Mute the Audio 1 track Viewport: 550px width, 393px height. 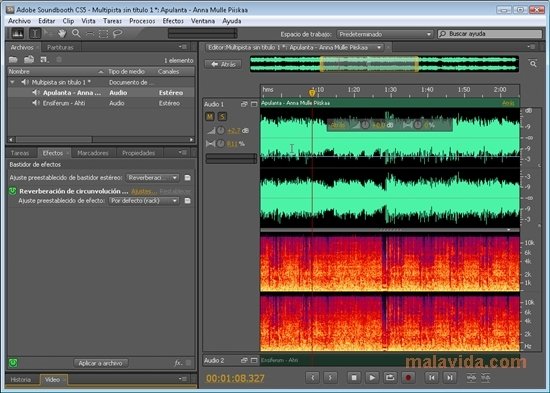[210, 116]
